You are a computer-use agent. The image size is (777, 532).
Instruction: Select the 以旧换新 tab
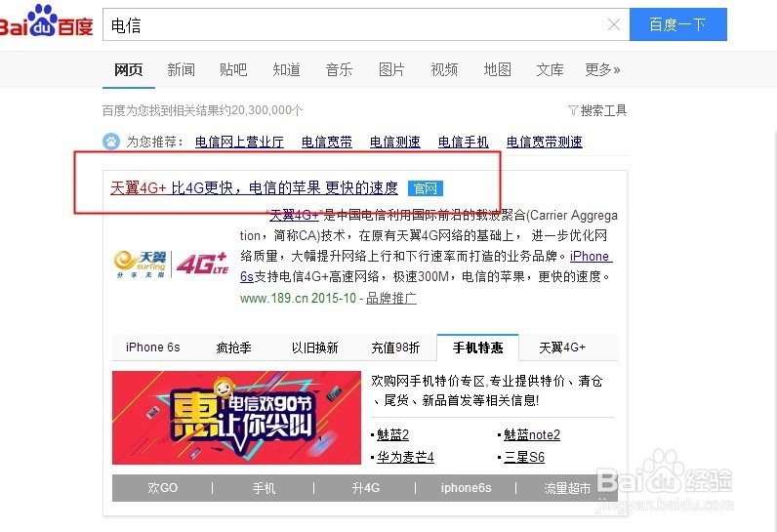coord(314,348)
